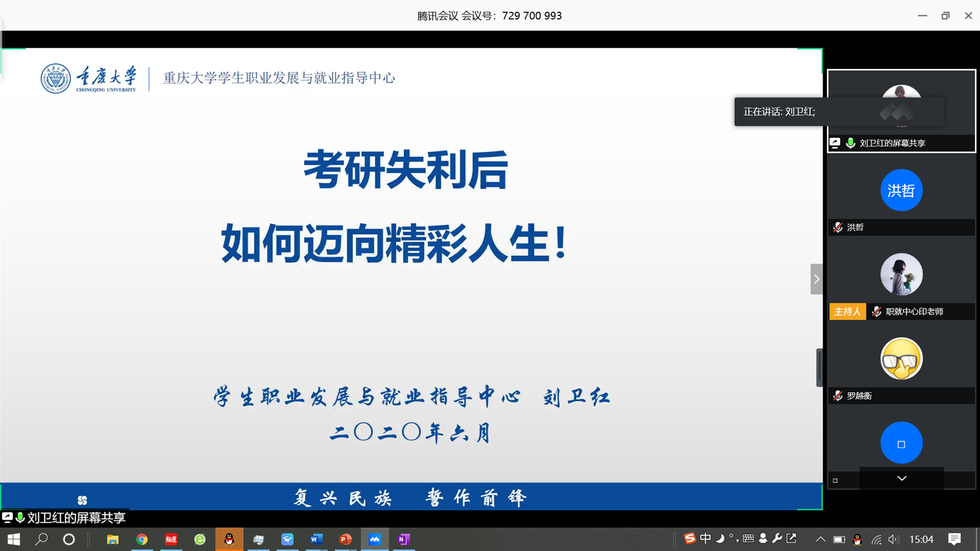Click the muted microphone icon beside 洪哲
Viewport: 980px width, 551px height.
(x=838, y=227)
